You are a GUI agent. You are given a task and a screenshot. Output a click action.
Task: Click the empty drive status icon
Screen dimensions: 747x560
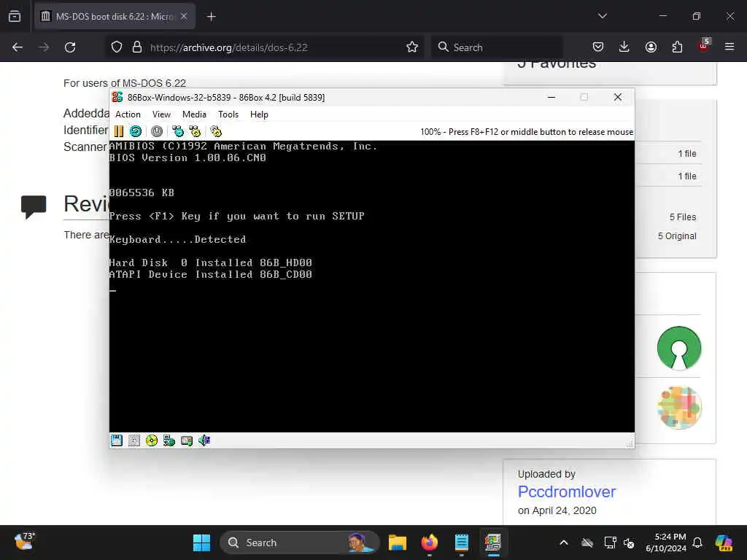coord(134,440)
